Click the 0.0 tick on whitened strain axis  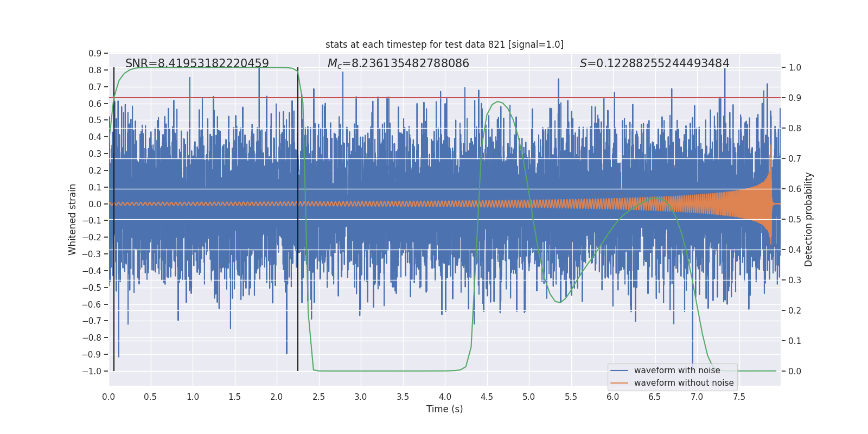point(95,204)
